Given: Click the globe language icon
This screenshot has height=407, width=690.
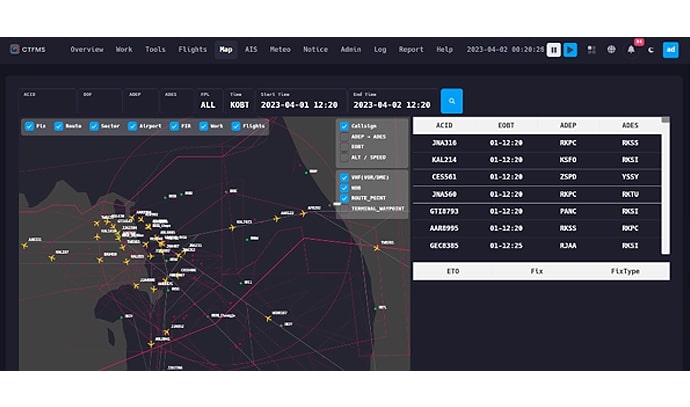Looking at the screenshot, I should (611, 49).
